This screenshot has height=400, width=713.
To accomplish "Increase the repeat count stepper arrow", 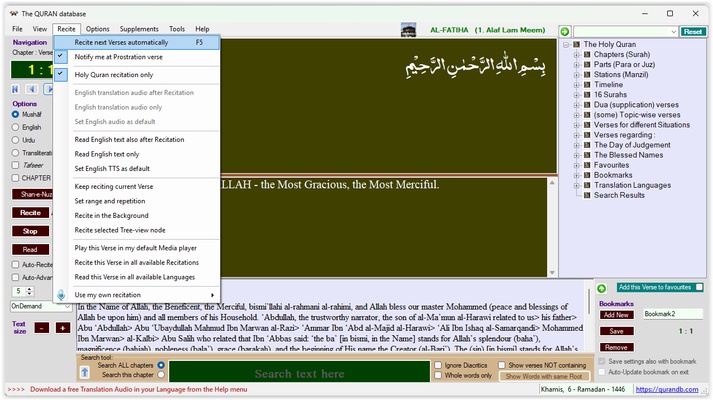I will tap(30, 289).
